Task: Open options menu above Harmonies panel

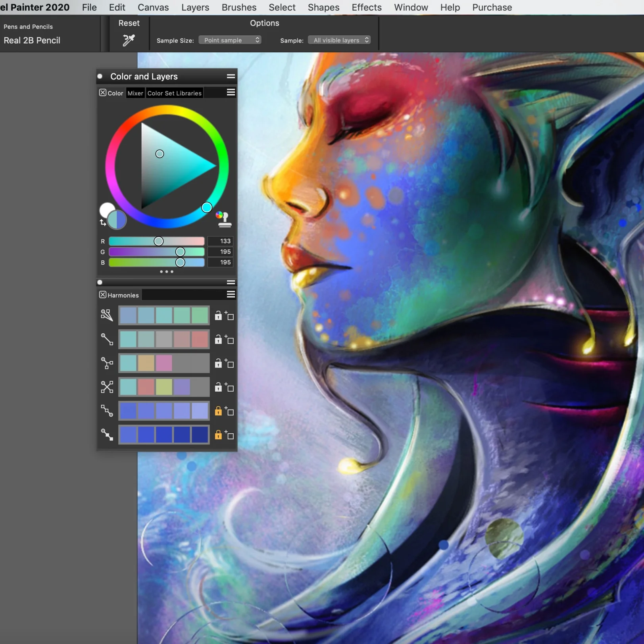Action: [231, 282]
